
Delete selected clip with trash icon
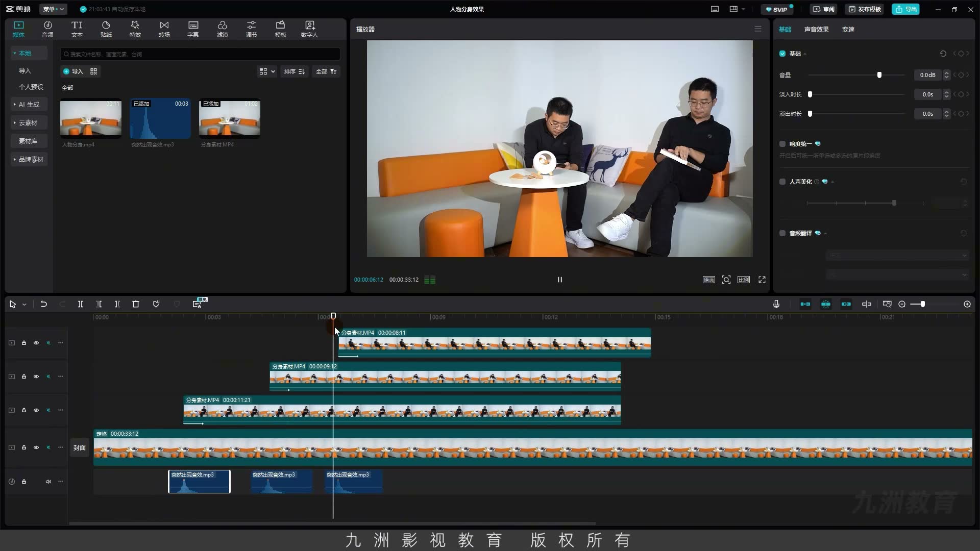136,304
